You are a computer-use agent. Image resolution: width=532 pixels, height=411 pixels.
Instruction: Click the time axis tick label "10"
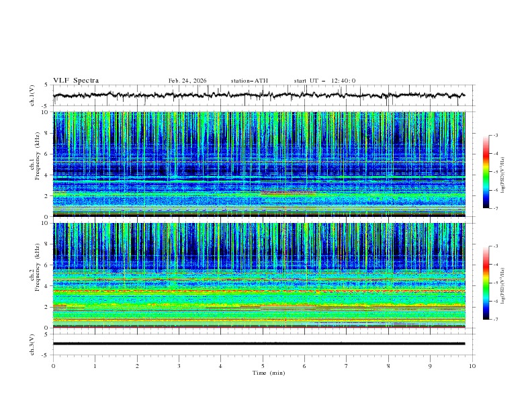click(x=472, y=366)
